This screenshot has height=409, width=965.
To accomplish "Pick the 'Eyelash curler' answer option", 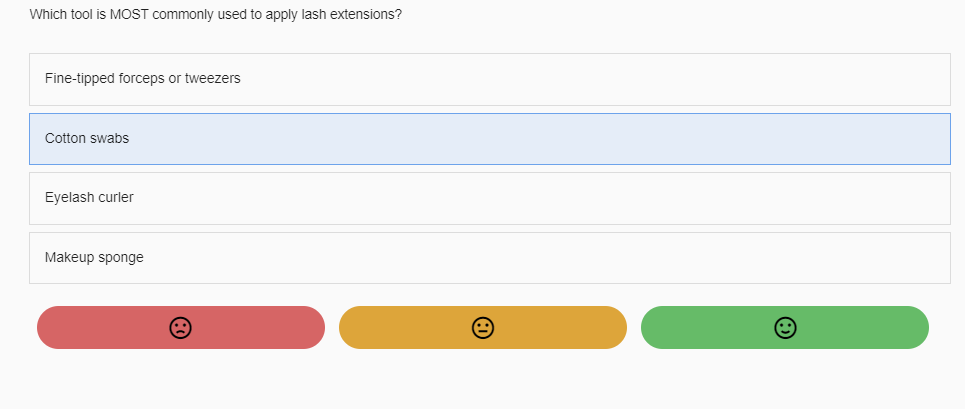I will 489,198.
